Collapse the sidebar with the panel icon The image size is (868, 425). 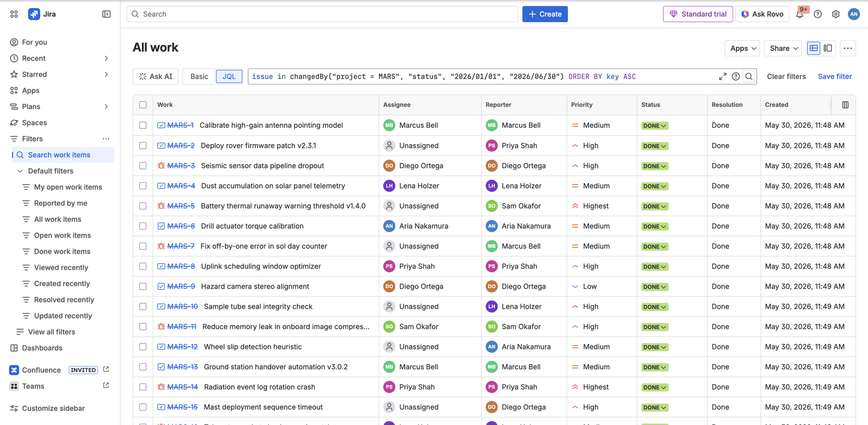[x=107, y=14]
